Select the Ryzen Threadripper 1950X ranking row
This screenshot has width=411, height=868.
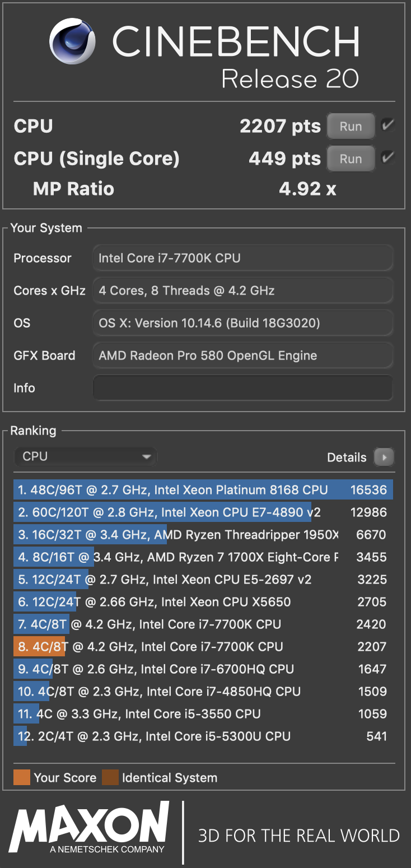203,535
